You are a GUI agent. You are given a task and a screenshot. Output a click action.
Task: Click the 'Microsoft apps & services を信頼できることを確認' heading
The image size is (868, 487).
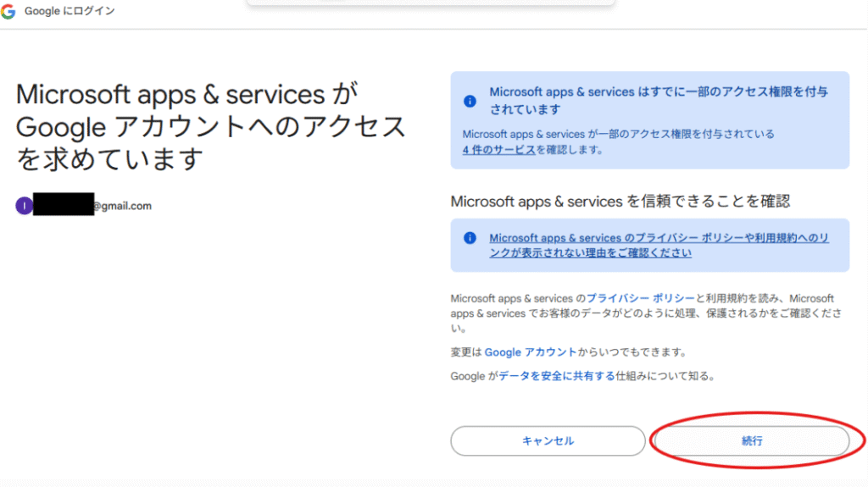coord(620,202)
